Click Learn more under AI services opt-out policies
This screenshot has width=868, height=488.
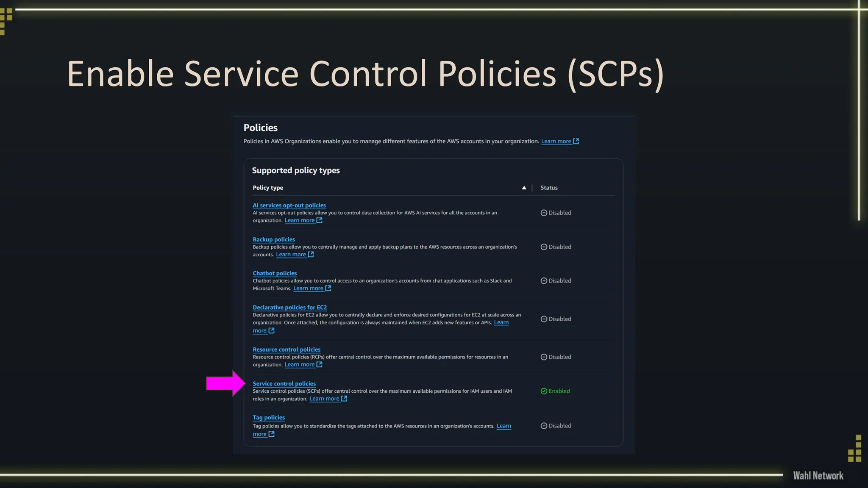click(x=300, y=220)
